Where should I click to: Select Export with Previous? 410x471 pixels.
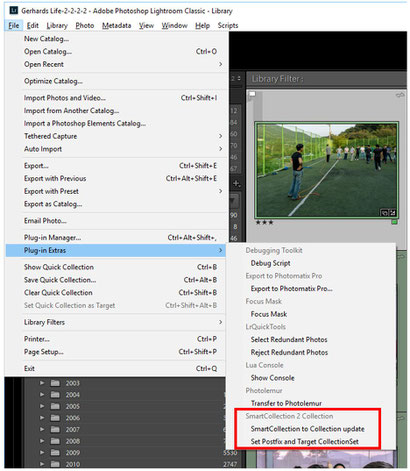pyautogui.click(x=117, y=179)
